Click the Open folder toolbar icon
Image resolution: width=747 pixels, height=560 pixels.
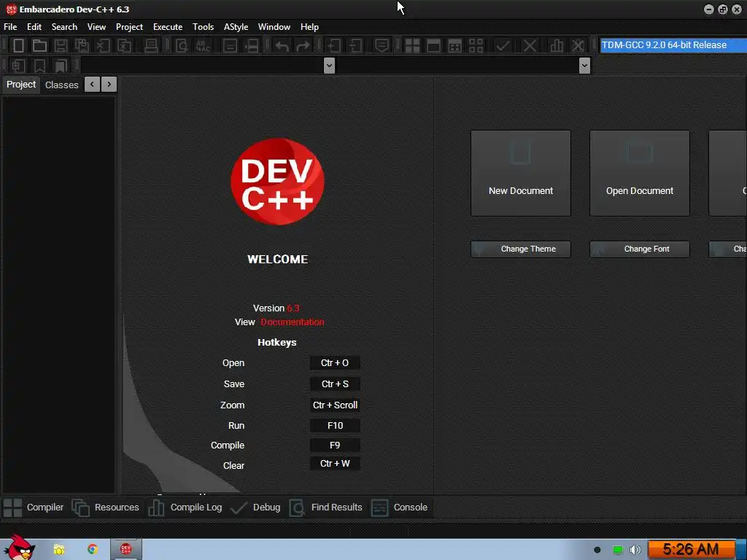[39, 46]
